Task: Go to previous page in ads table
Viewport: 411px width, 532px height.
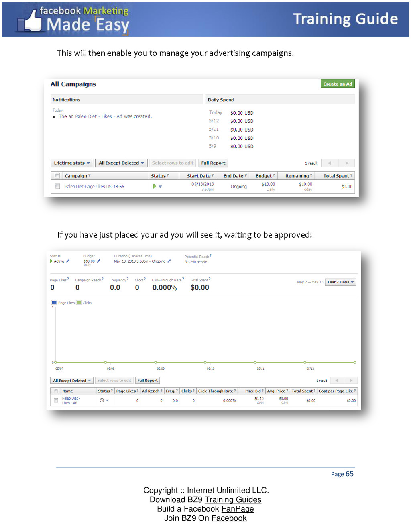Action: pyautogui.click(x=337, y=381)
